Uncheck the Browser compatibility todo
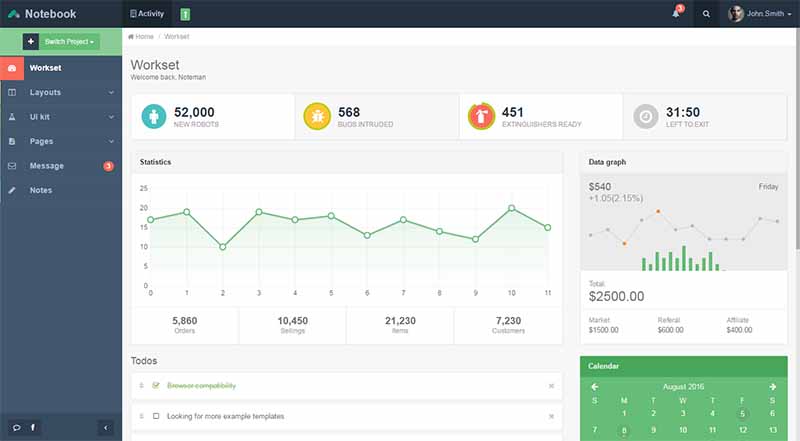800x441 pixels. 156,386
